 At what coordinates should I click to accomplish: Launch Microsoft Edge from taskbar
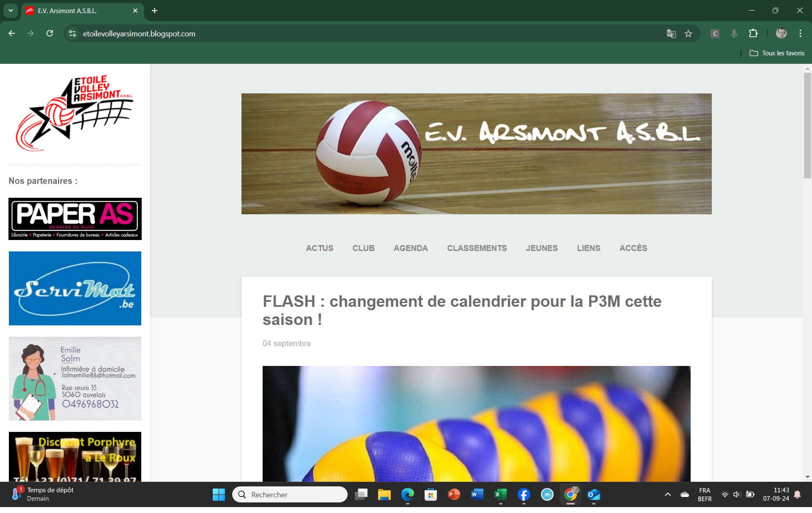408,494
